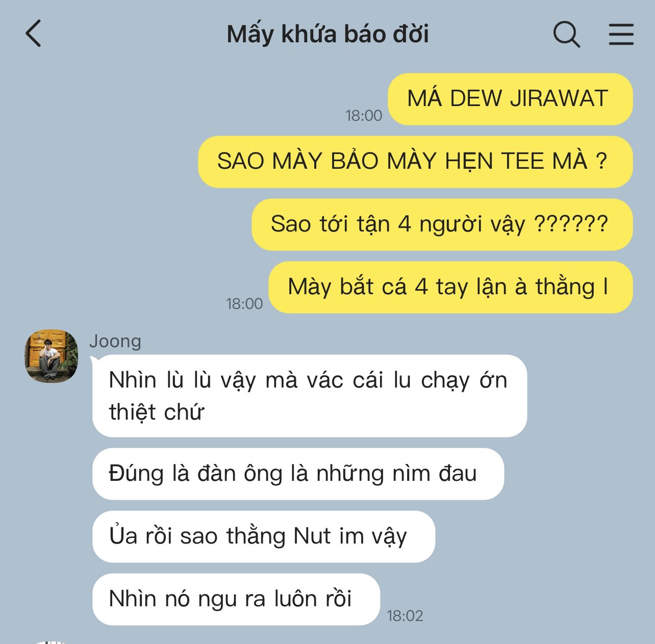The image size is (655, 644).
Task: Tap Joong's profile avatar
Action: [52, 355]
